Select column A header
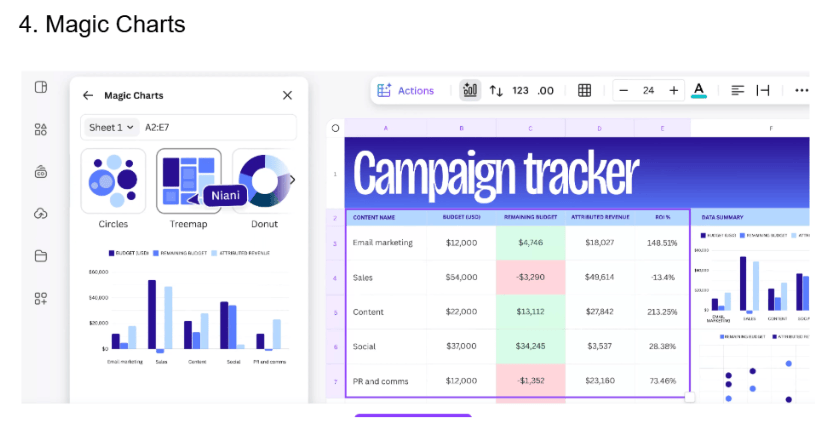 (x=386, y=128)
